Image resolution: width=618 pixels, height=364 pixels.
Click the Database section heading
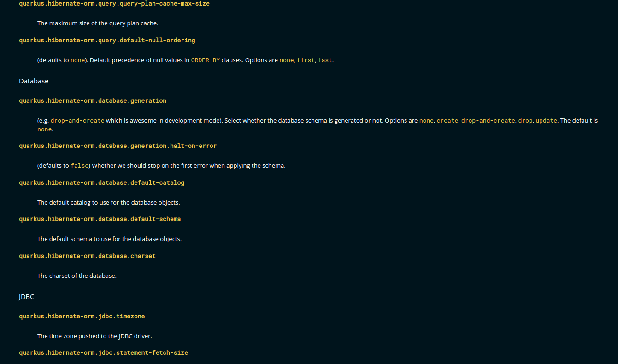pyautogui.click(x=34, y=81)
